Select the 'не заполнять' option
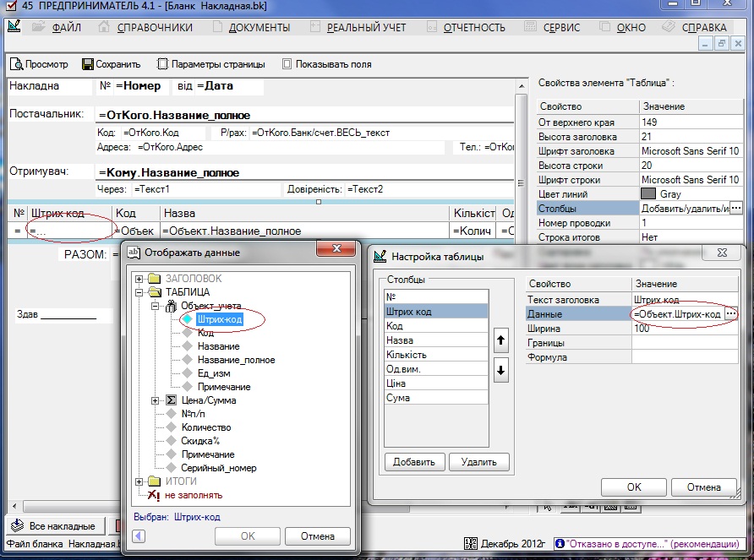The width and height of the screenshot is (754, 560). coord(194,495)
